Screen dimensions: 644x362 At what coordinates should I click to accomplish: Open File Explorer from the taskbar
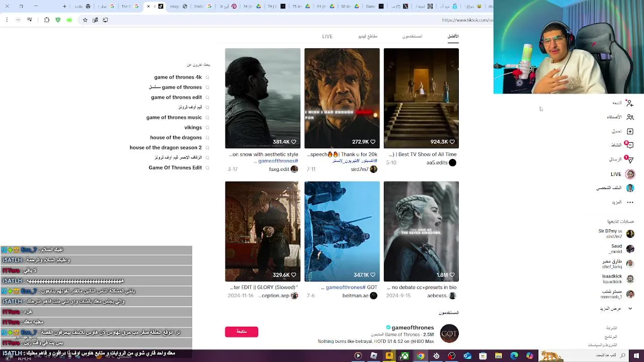(499, 356)
